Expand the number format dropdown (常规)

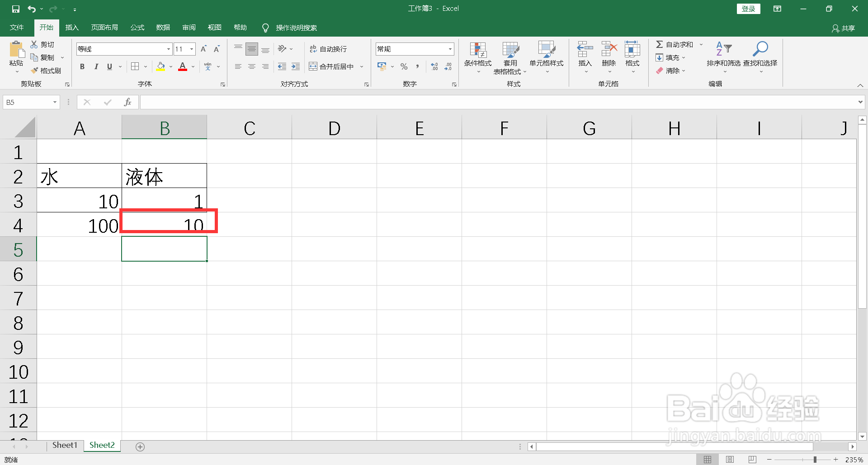pyautogui.click(x=450, y=49)
